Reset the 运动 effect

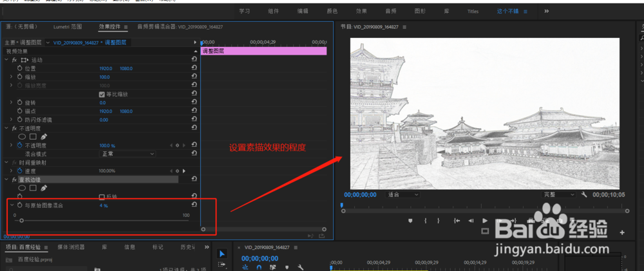194,60
